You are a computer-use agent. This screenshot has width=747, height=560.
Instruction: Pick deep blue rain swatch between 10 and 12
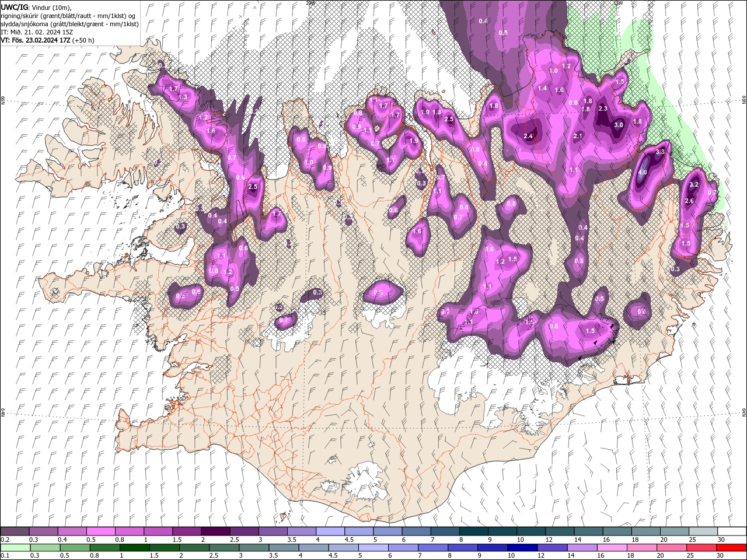point(521,547)
